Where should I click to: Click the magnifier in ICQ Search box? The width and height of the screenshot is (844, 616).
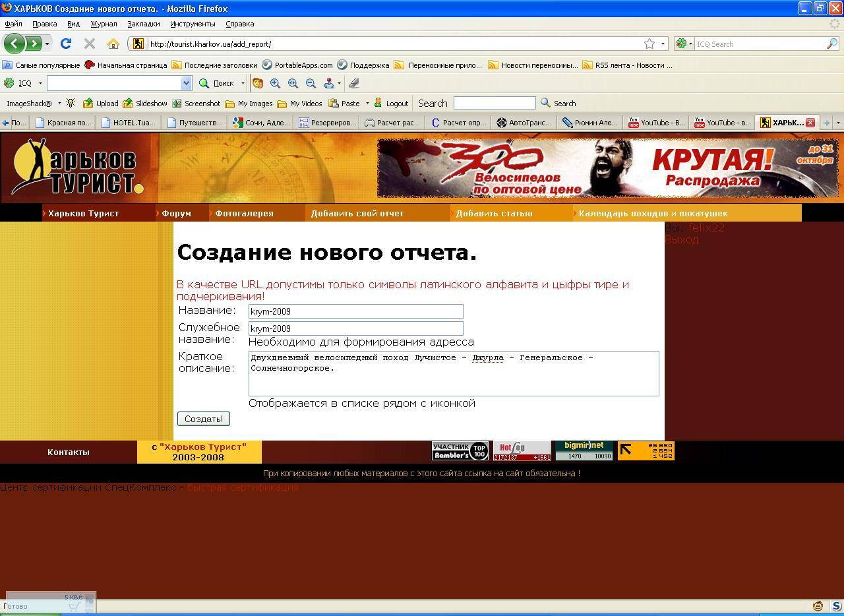tap(832, 44)
